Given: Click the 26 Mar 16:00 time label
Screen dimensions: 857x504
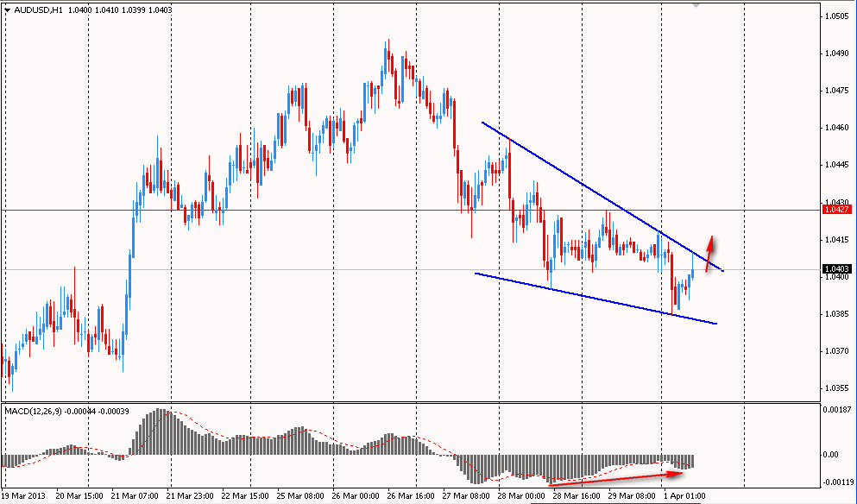Looking at the screenshot, I should pos(412,495).
